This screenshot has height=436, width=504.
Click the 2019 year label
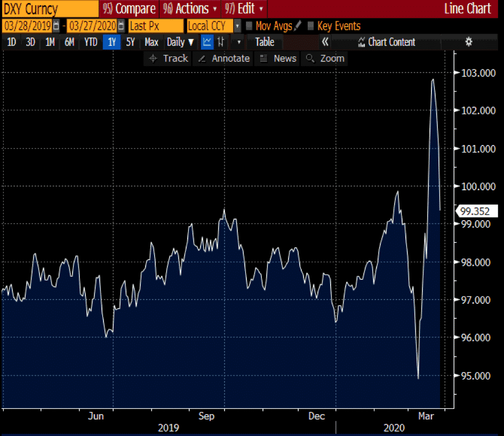[x=169, y=428]
